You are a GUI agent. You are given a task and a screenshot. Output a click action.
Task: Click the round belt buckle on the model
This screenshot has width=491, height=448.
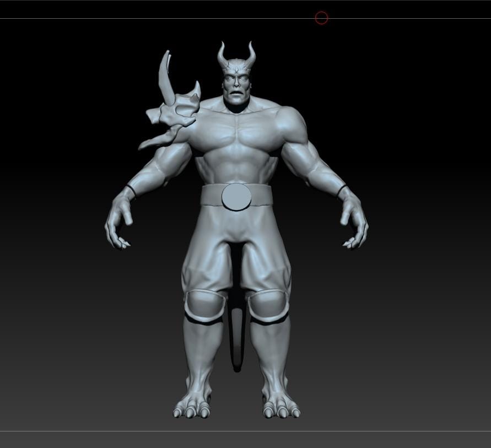pos(236,197)
